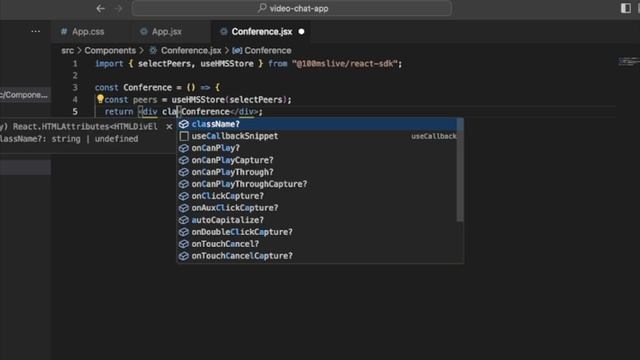Click the React icon on App.jsx tab
Screen dimensions: 640x360
(143, 31)
